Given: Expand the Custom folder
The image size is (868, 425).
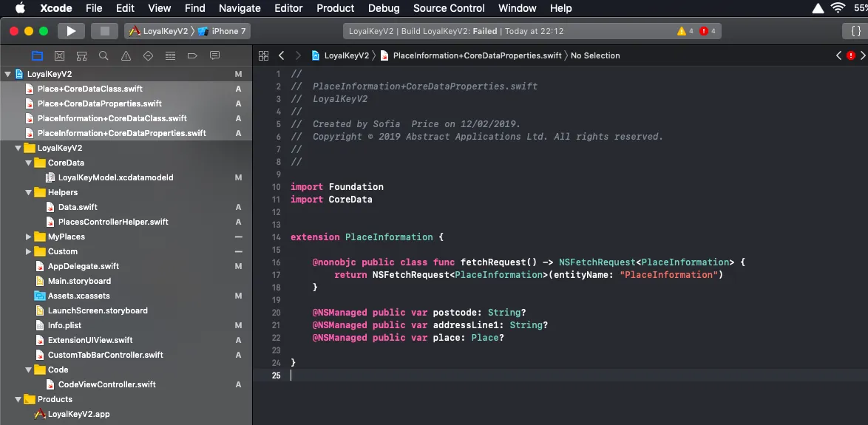Looking at the screenshot, I should pyautogui.click(x=29, y=251).
